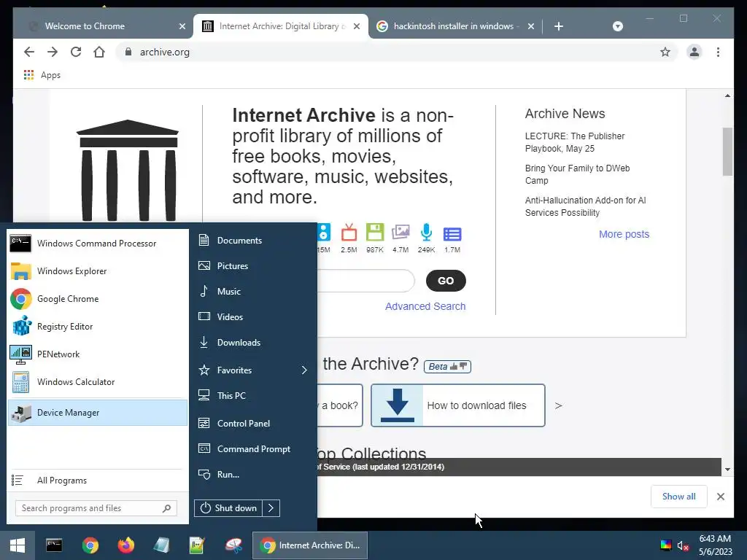Image resolution: width=747 pixels, height=560 pixels.
Task: Open Command Prompt from start menu right column
Action: click(252, 449)
